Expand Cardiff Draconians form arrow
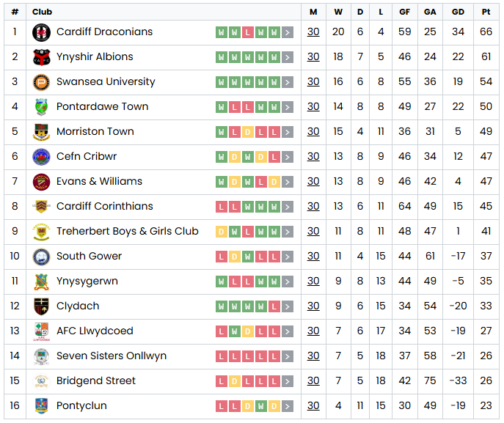504x423 pixels. tap(288, 32)
